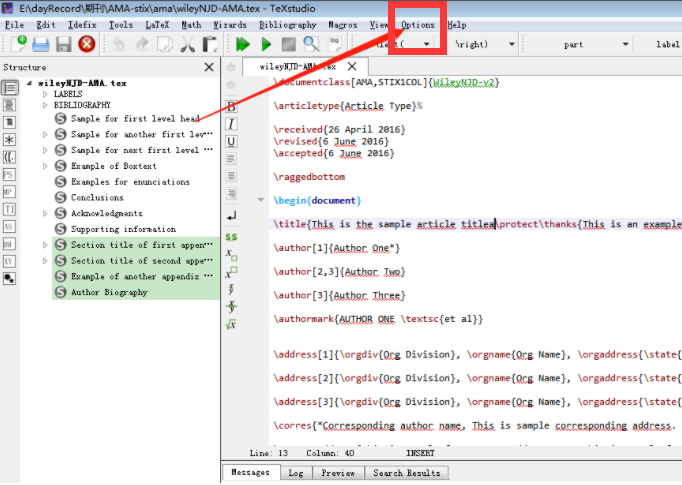
Task: Open the PS symbols side panel
Action: (x=9, y=174)
